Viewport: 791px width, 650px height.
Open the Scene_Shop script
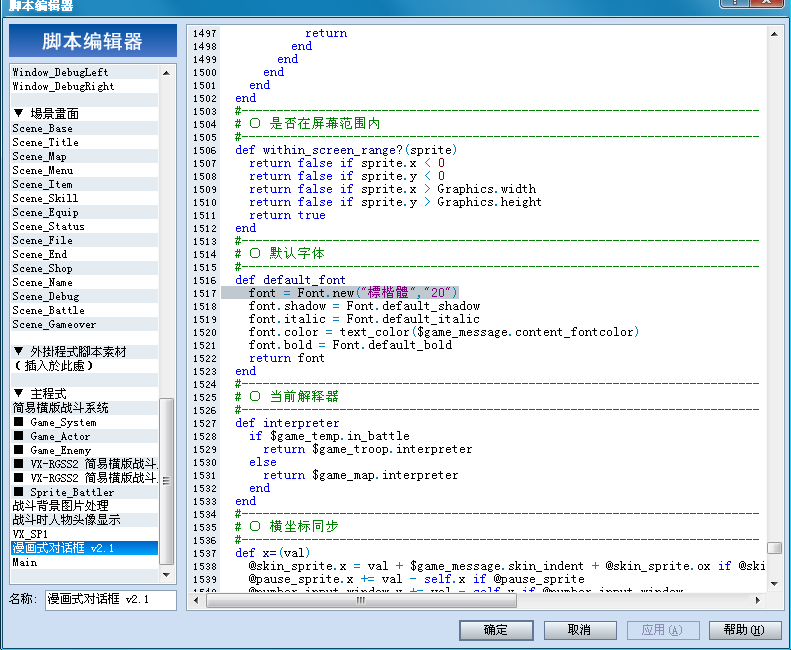coord(85,268)
